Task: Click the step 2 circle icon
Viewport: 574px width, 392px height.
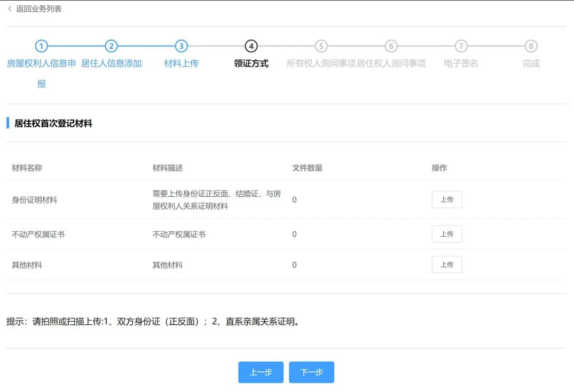Action: tap(111, 46)
